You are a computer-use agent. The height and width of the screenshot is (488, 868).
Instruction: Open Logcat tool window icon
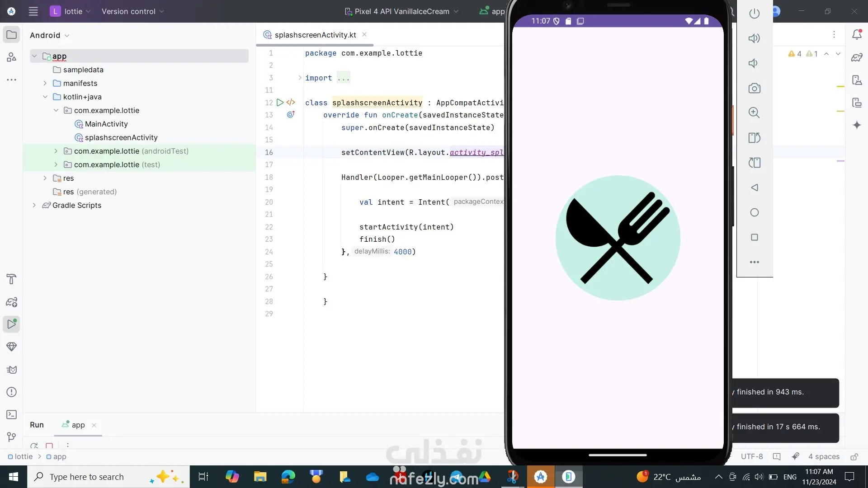point(12,370)
